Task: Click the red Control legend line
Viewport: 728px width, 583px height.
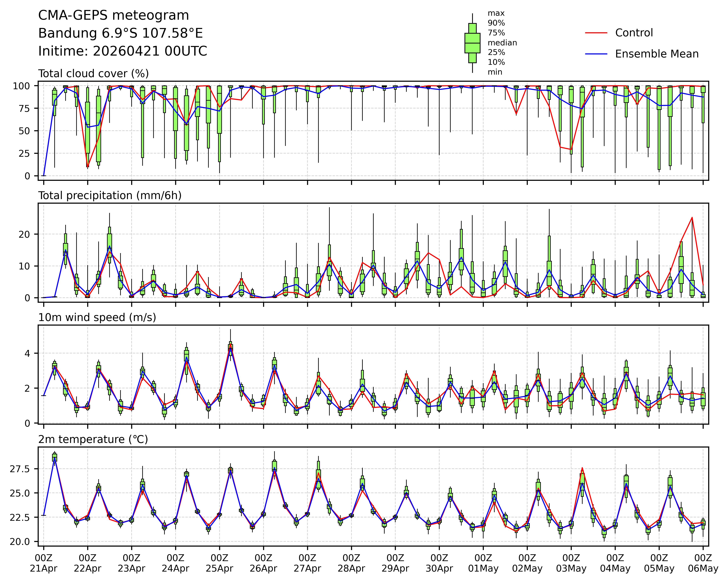Action: (x=596, y=33)
